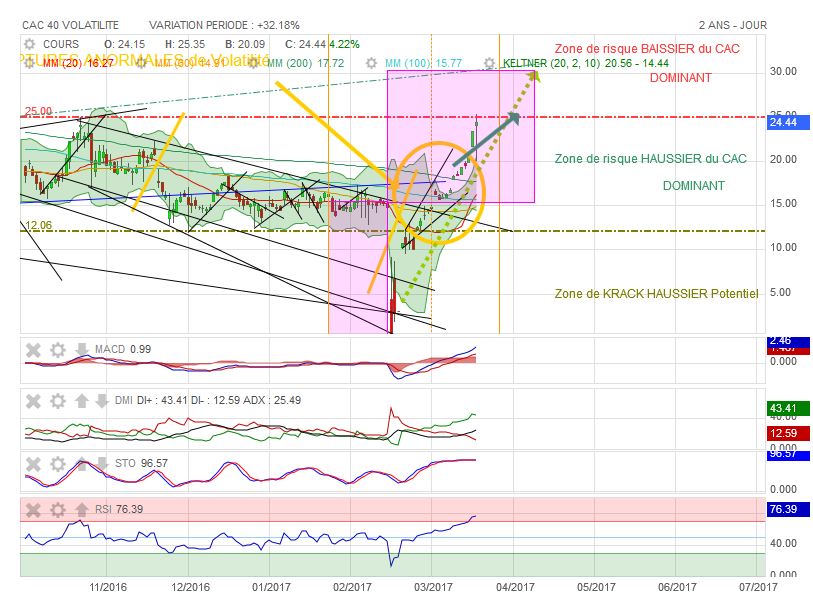This screenshot has width=813, height=603.
Task: Open settings gear for MM (50)
Action: (x=142, y=63)
